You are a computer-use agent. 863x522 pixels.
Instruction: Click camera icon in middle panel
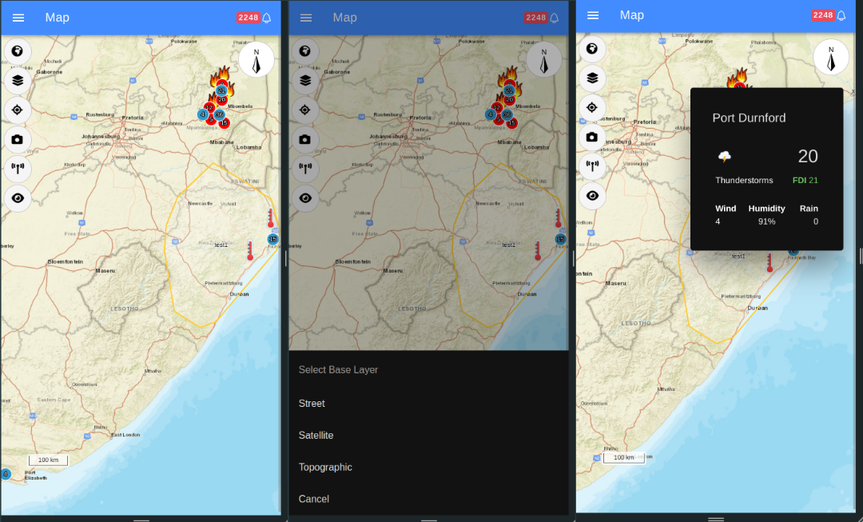(305, 139)
